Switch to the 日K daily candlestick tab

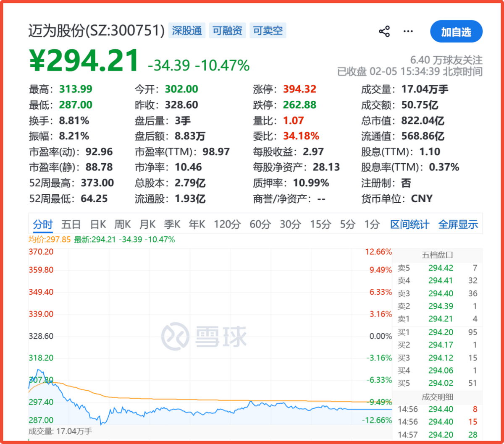[x=97, y=224]
